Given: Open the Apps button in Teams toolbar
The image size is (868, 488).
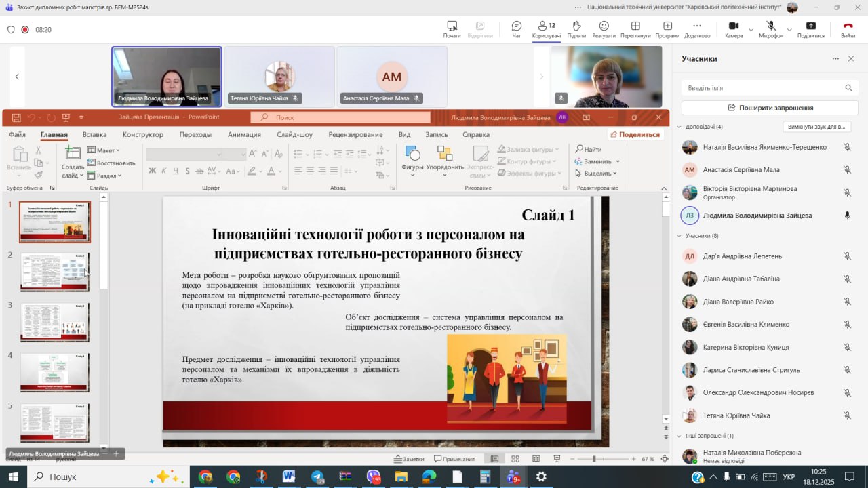Looking at the screenshot, I should click(667, 29).
